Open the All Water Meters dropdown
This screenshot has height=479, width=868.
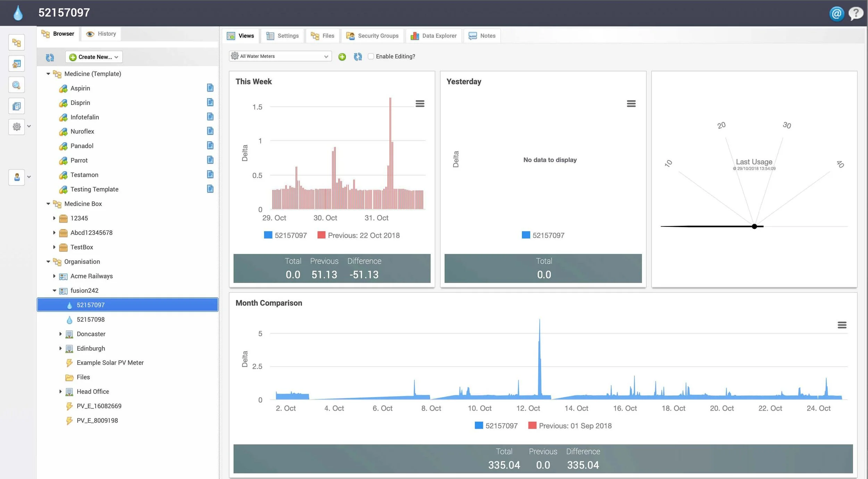pos(280,56)
